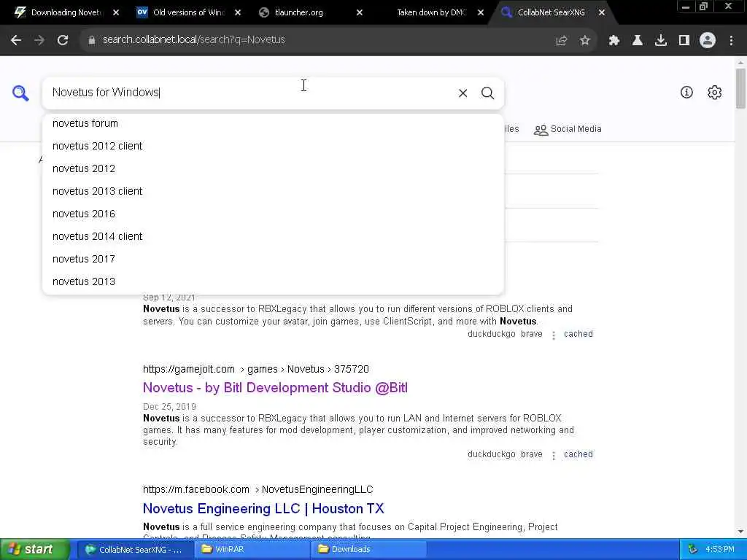Open 'Novetus Engineering LLC | Houston TX' result
This screenshot has width=747, height=560.
263,508
